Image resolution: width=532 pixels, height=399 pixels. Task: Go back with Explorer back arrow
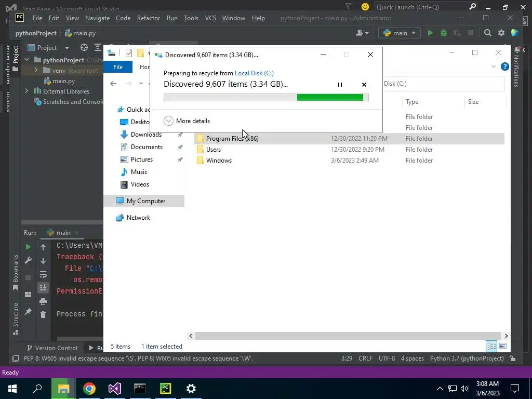(113, 84)
